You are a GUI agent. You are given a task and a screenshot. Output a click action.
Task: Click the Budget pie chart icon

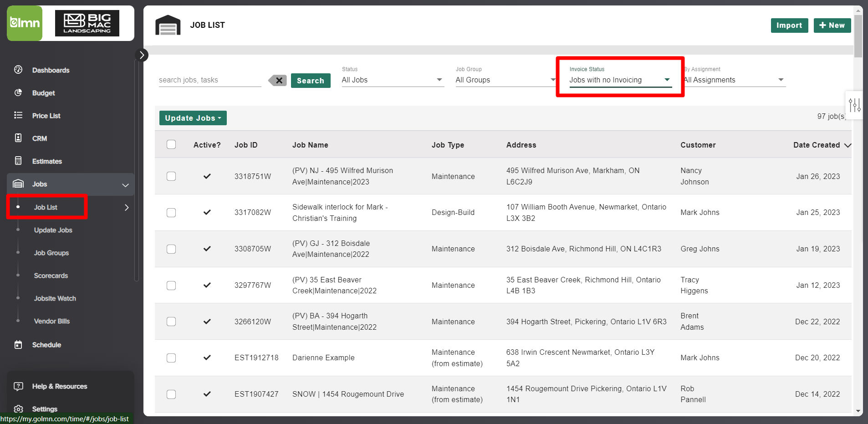tap(18, 92)
